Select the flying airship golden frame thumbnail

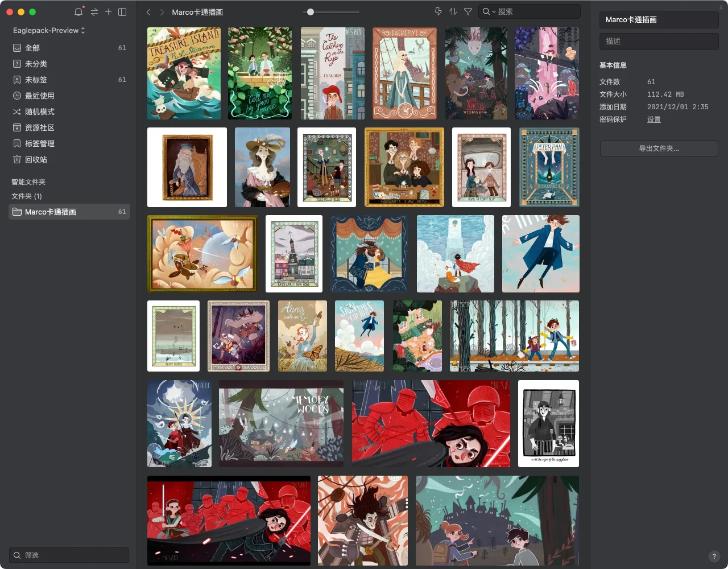(202, 254)
